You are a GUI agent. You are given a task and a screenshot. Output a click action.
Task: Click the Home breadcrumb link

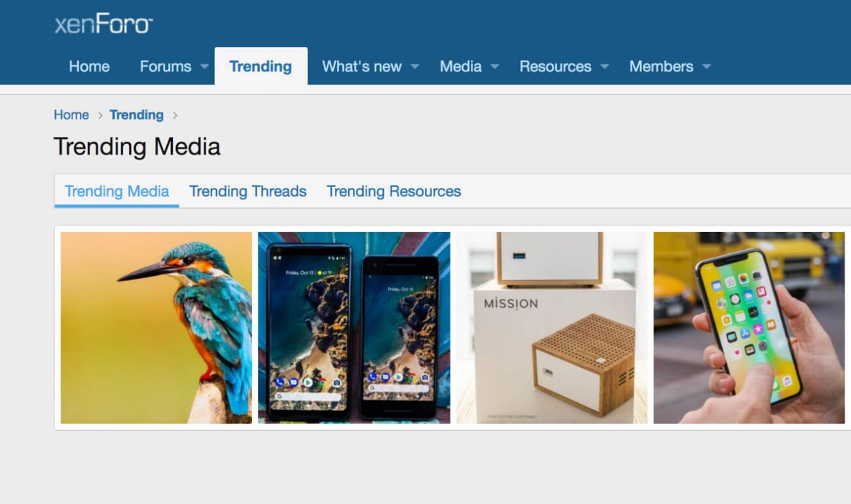click(x=71, y=115)
